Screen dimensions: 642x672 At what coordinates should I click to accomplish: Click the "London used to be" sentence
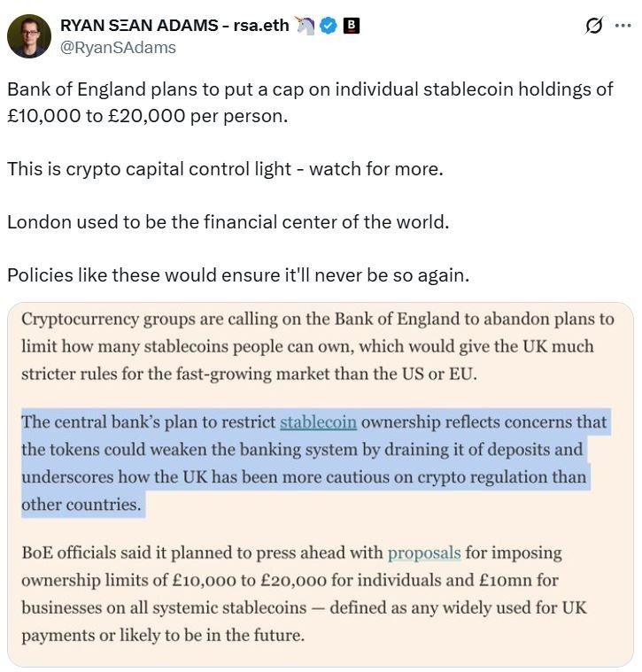(228, 221)
